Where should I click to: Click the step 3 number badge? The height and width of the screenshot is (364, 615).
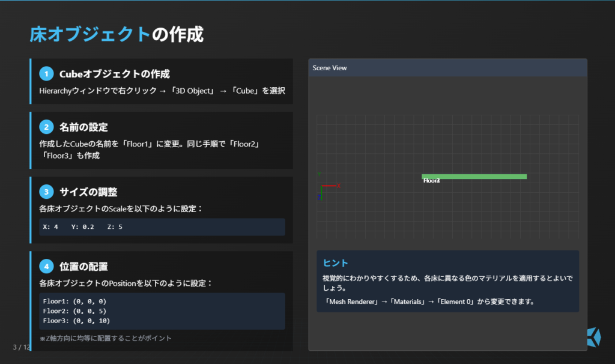pos(46,192)
